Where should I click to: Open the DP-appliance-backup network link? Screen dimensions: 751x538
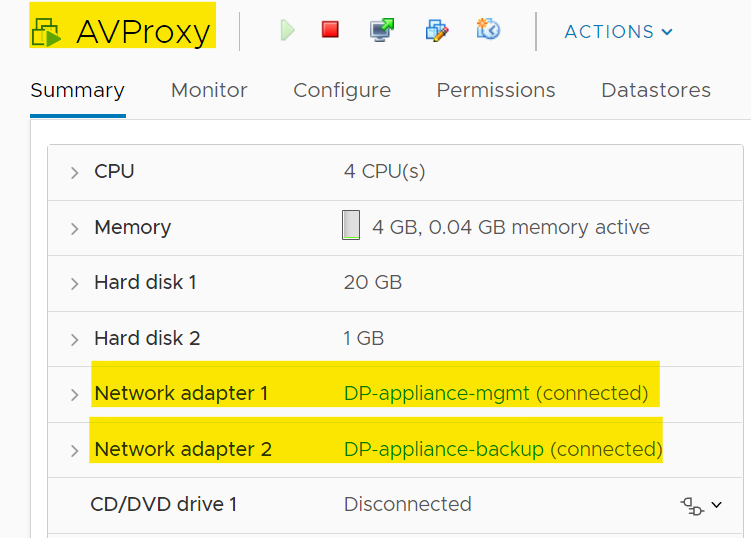444,449
